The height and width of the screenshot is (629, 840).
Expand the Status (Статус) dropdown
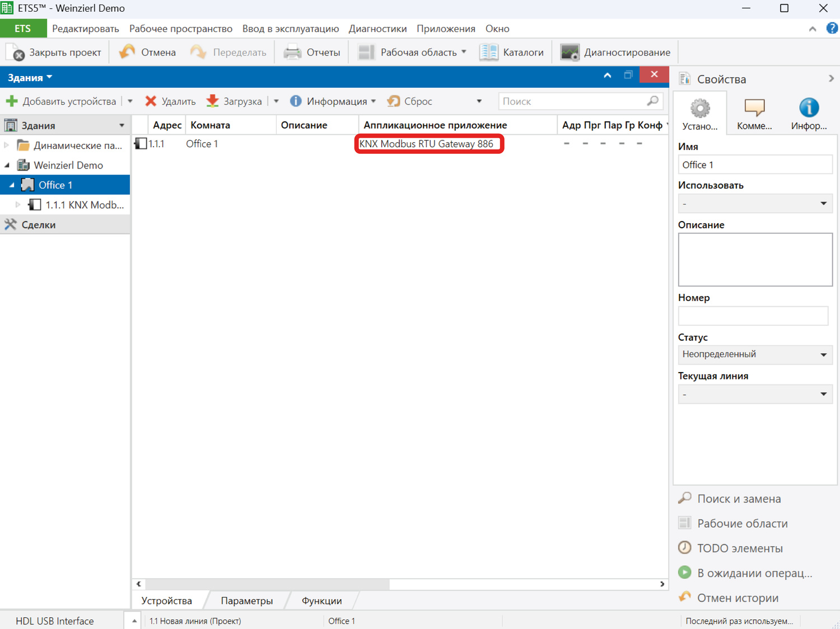pos(823,355)
